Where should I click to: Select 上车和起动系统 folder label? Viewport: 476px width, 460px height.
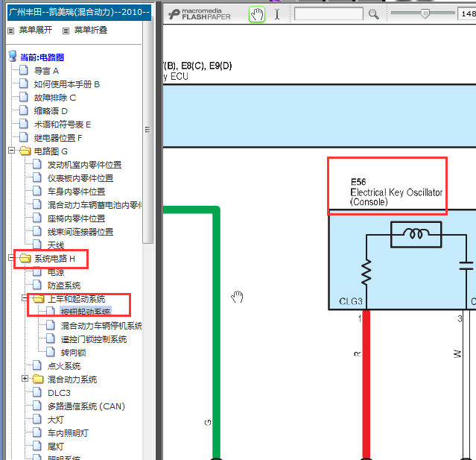point(76,299)
